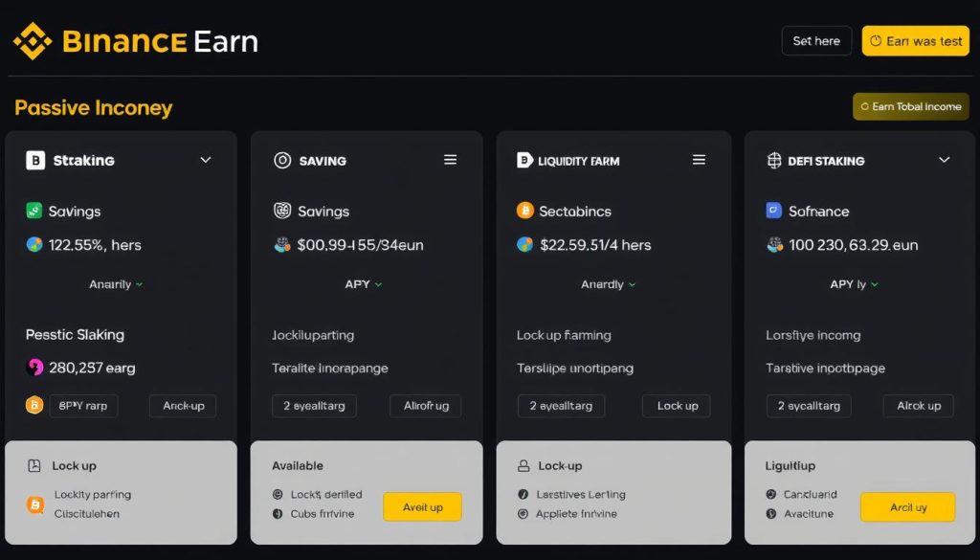This screenshot has width=980, height=560.
Task: Click icon beside Canckluarid
Action: point(771,494)
